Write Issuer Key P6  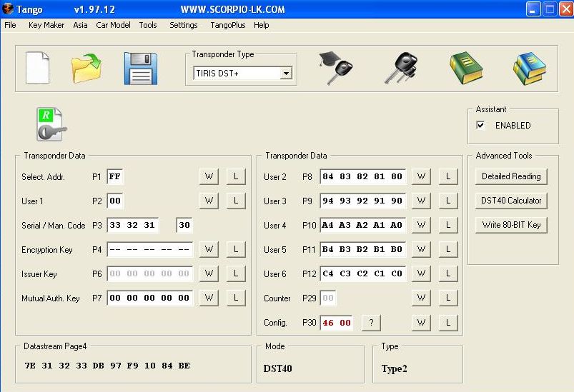[x=209, y=273]
